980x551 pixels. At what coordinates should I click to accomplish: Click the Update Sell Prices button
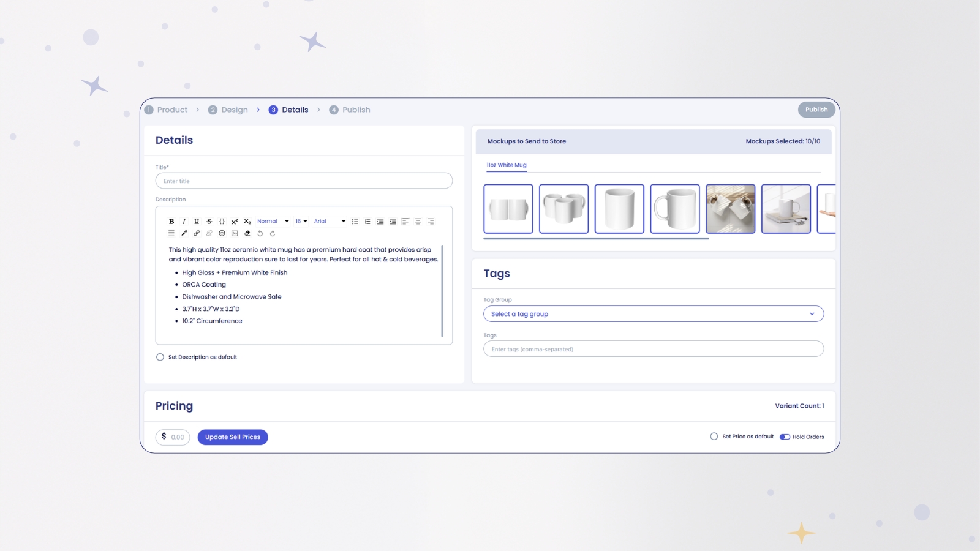tap(233, 437)
